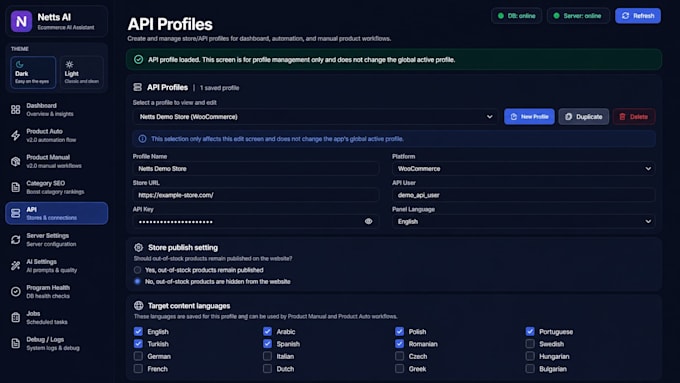The width and height of the screenshot is (680, 383).
Task: Click the Debug / Logs file icon
Action: coord(16,344)
